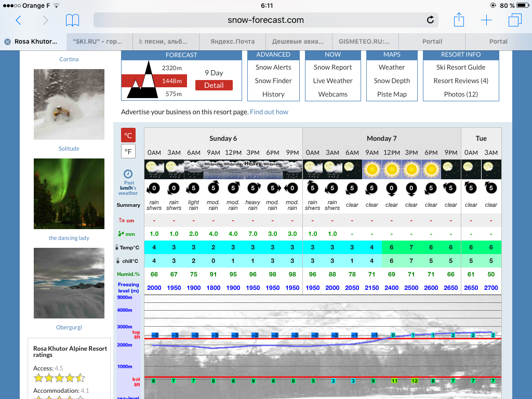This screenshot has height=399, width=532.
Task: Open the Webcams link
Action: pyautogui.click(x=332, y=95)
